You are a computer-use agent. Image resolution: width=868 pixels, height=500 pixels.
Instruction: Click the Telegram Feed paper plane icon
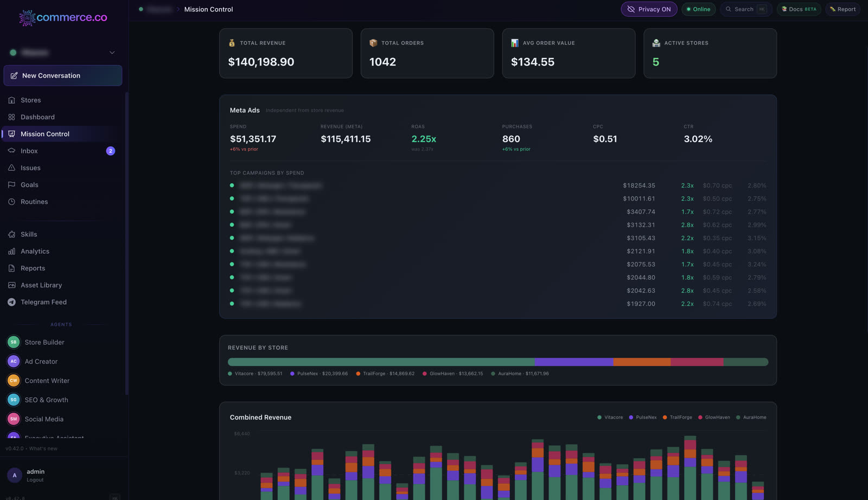[x=11, y=302]
